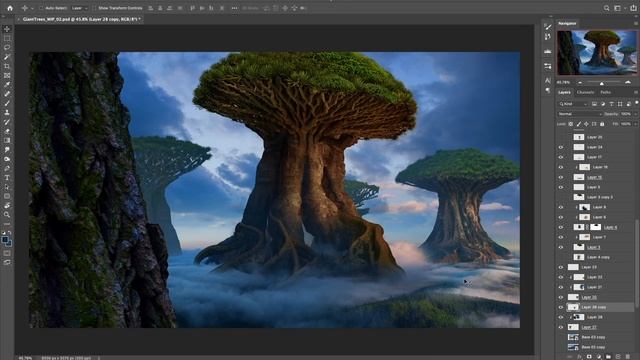Open the Histogram collapsed panel icon
The width and height of the screenshot is (640, 360).
pyautogui.click(x=548, y=51)
